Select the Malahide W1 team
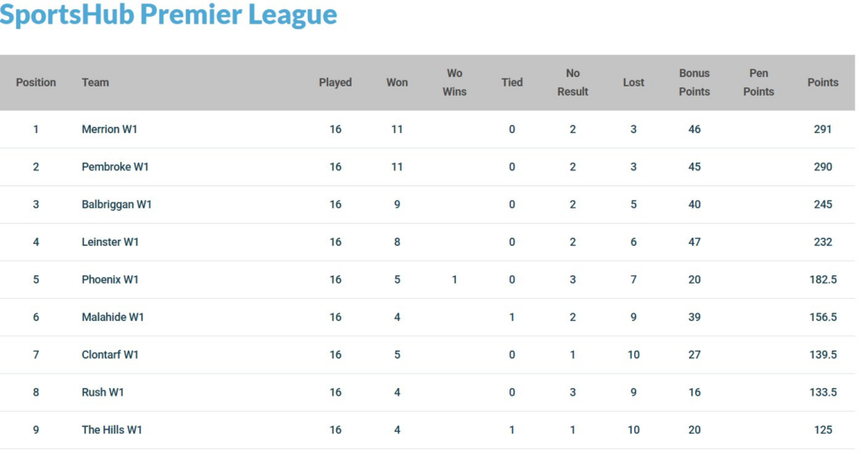The height and width of the screenshot is (454, 868). pos(113,317)
